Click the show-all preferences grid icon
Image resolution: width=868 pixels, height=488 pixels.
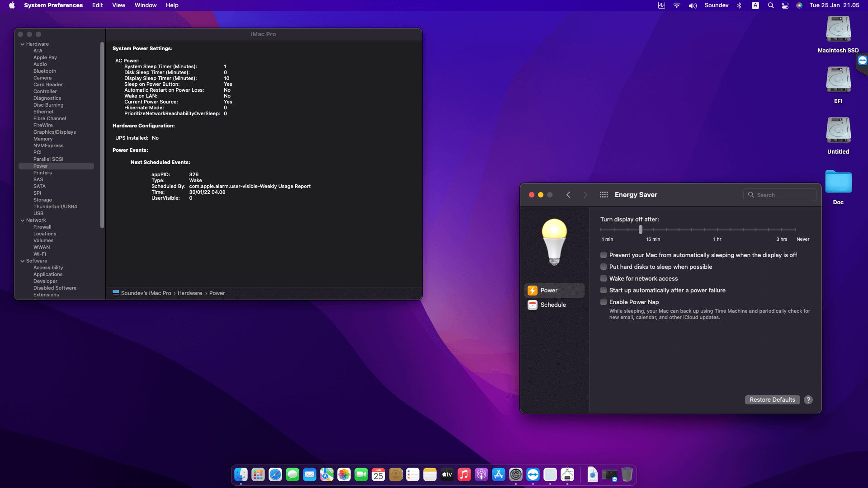pos(604,194)
